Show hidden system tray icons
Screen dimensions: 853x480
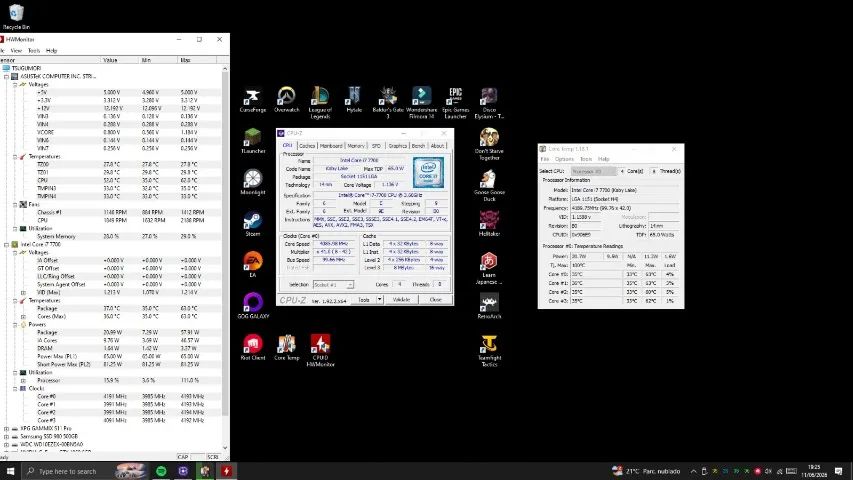click(694, 471)
